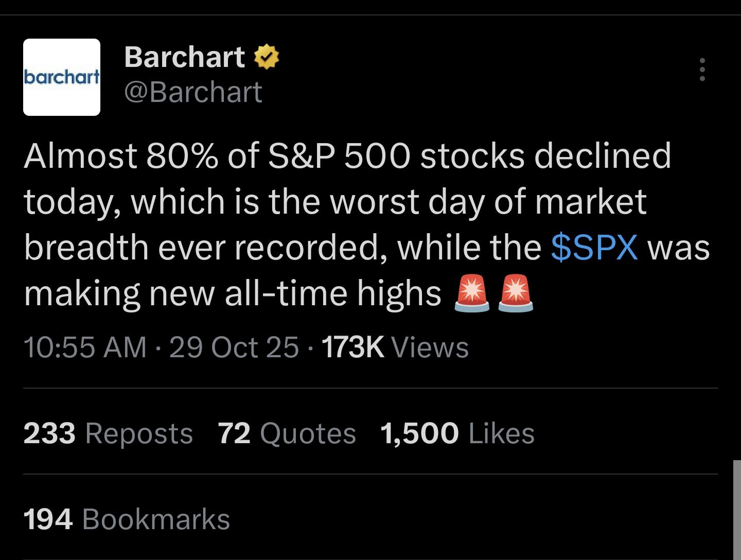Show the 1,500 Likes list

point(457,433)
